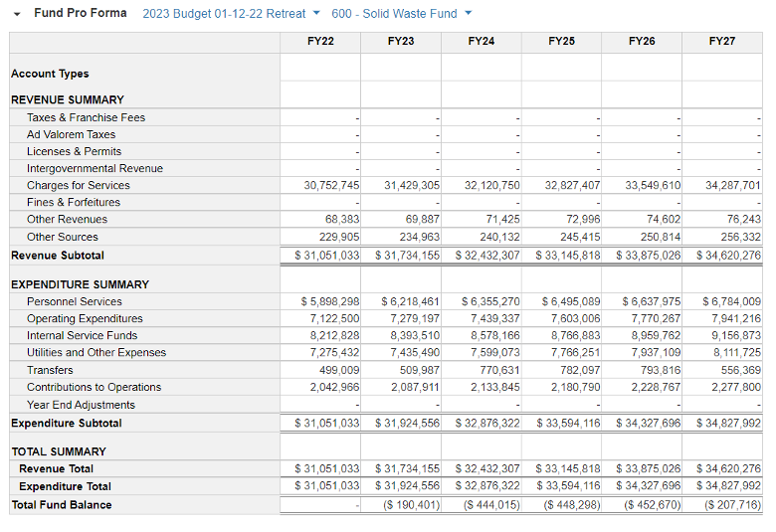Screen dimensions: 776x532
Task: Open the 600 - Solid Waste Fund dropdown
Action: (401, 14)
